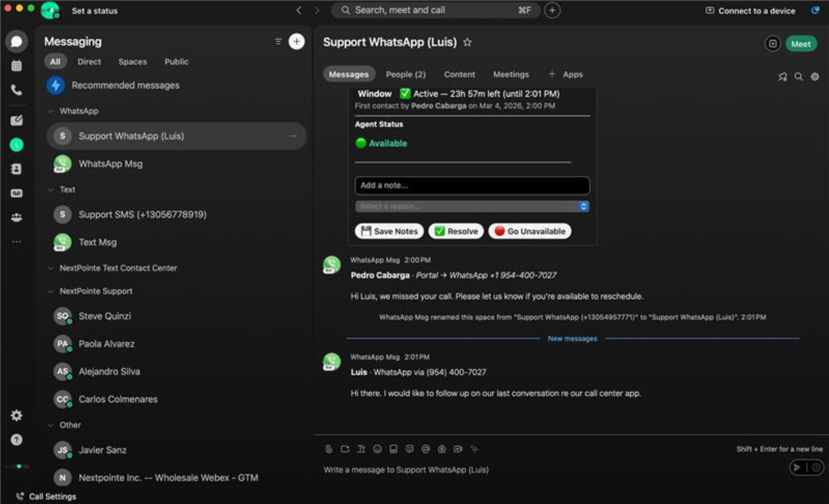
Task: Switch to the Direct filter tab
Action: [x=89, y=62]
